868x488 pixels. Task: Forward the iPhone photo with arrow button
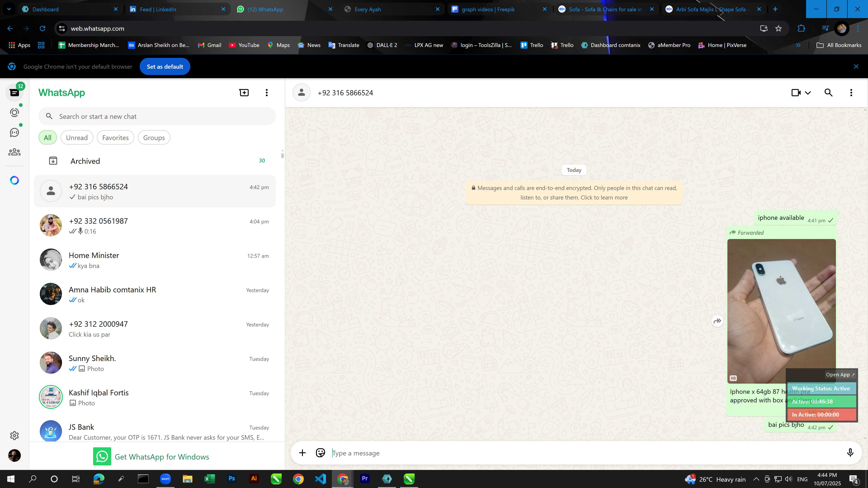point(717,321)
